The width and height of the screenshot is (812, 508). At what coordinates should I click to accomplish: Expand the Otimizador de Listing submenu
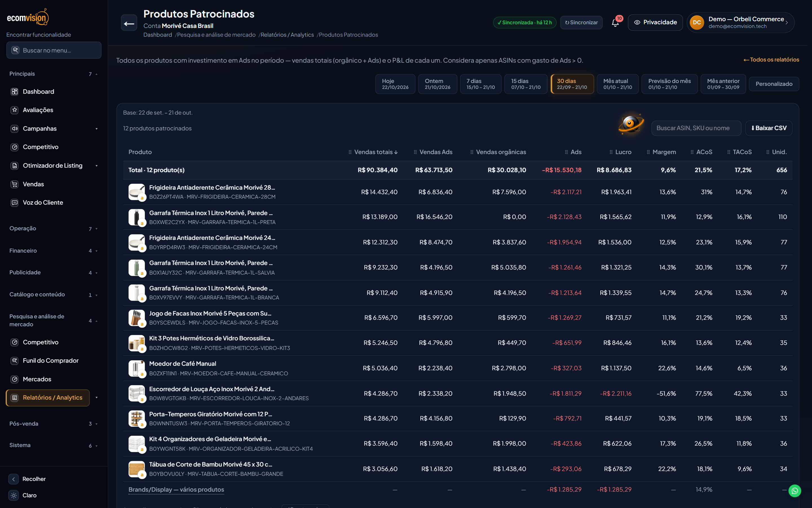97,166
